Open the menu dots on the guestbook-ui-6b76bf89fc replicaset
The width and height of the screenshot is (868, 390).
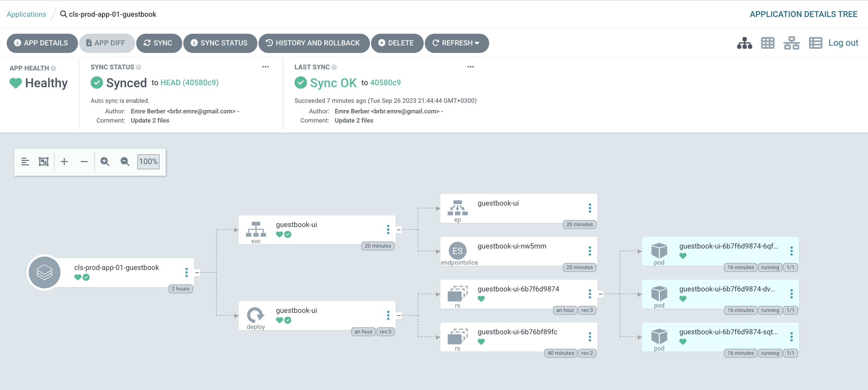(x=590, y=337)
